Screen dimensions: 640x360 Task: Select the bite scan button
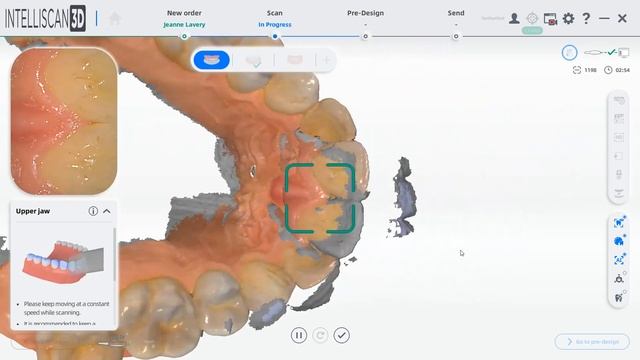[x=295, y=60]
